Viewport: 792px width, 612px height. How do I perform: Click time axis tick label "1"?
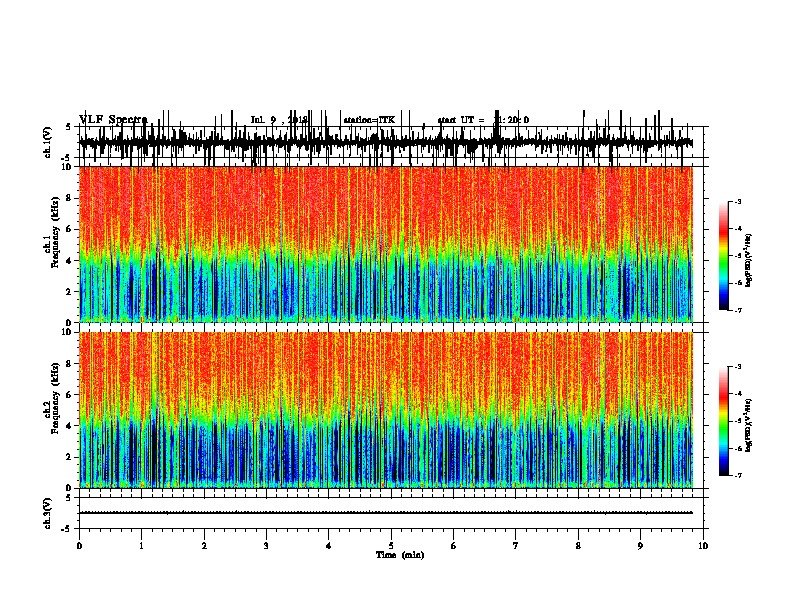pos(141,546)
